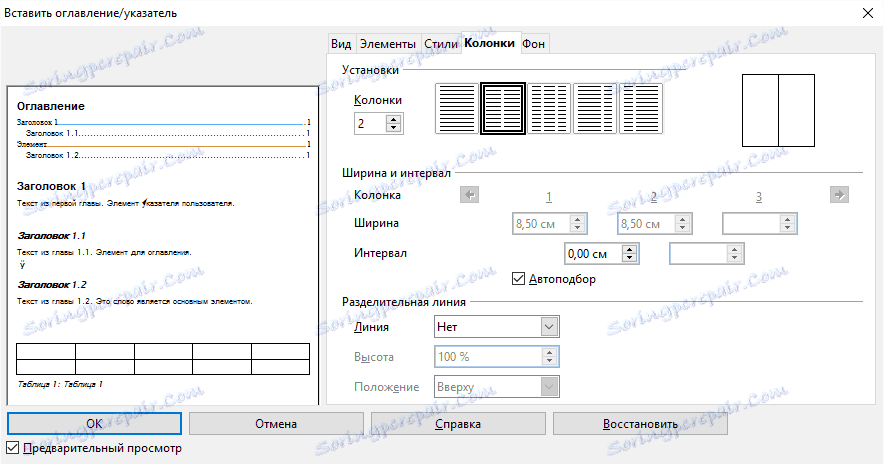Click Заголовок 1.1 heading in preview

pyautogui.click(x=51, y=236)
